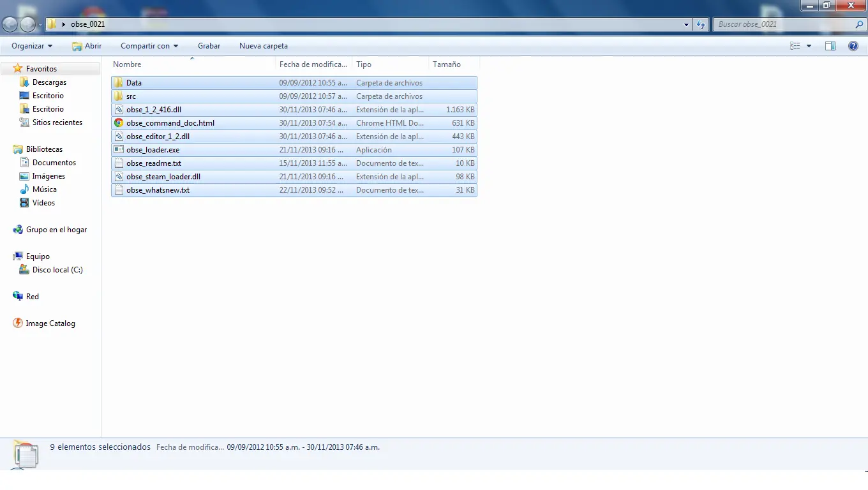This screenshot has height=490, width=868.
Task: Open Descargas in the sidebar
Action: pyautogui.click(x=49, y=82)
